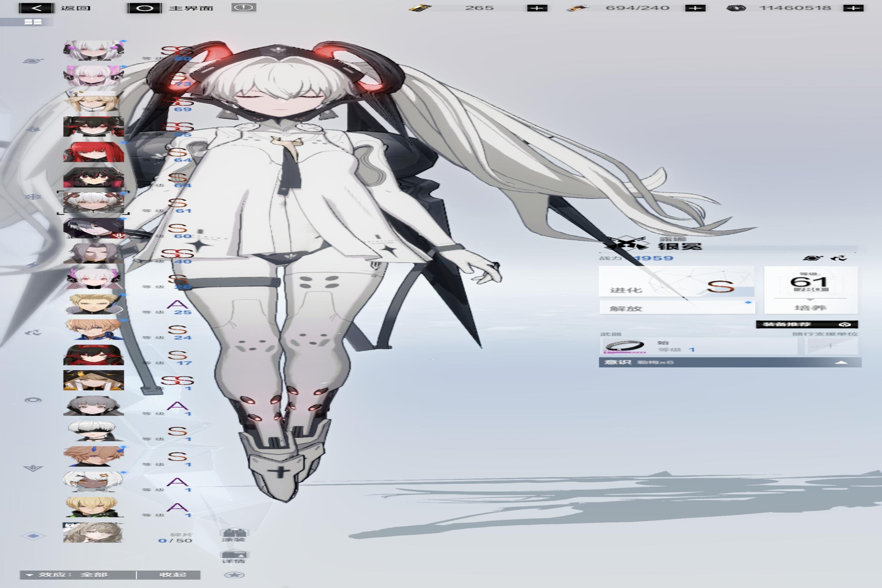Select the S level 24 character
882x588 pixels.
(x=93, y=329)
